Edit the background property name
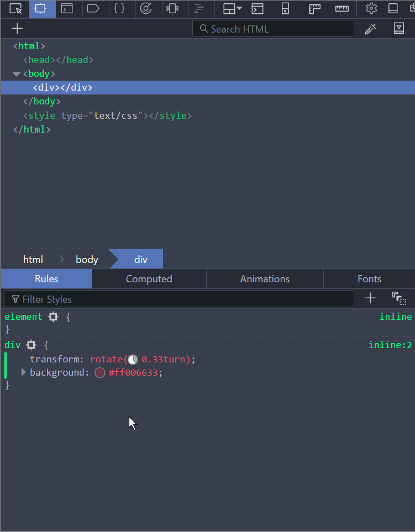This screenshot has width=415, height=532. click(x=57, y=372)
